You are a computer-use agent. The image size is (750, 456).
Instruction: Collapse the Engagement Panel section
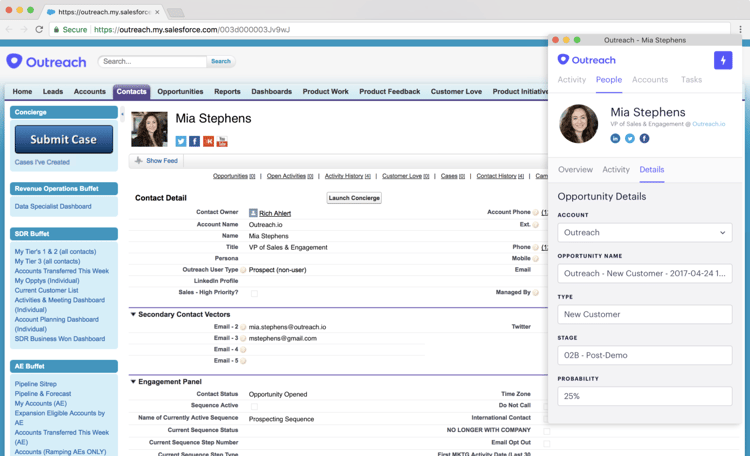pos(133,382)
